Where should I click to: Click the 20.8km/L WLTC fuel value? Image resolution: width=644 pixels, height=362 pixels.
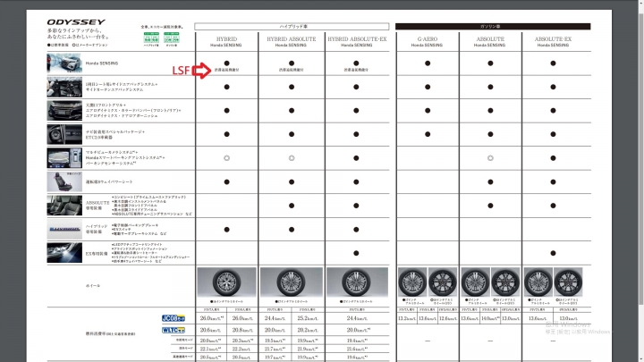point(242,330)
